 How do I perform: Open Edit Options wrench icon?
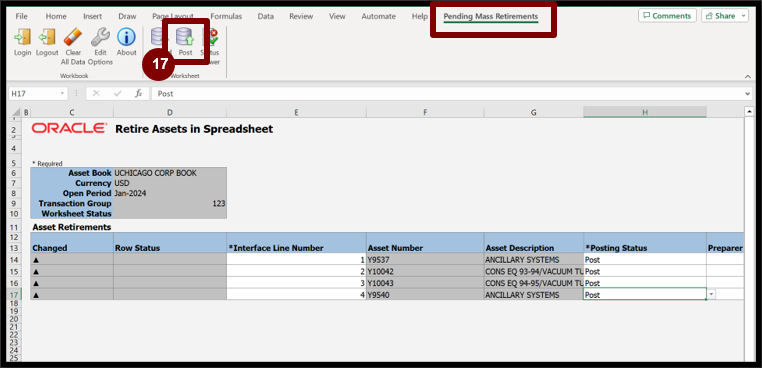[x=100, y=37]
